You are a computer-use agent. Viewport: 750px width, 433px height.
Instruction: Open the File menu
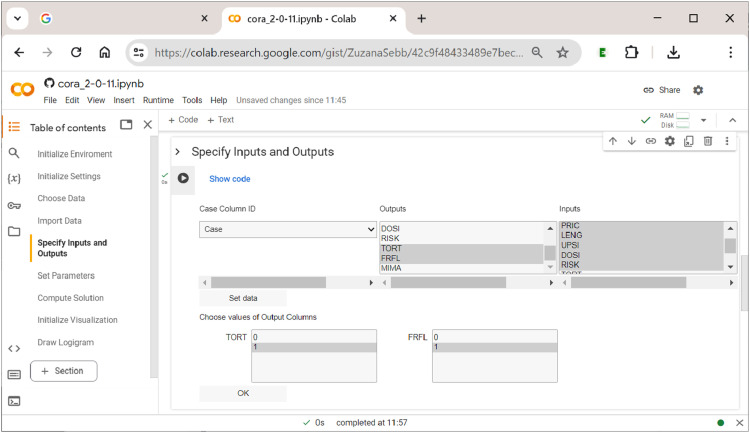[50, 100]
